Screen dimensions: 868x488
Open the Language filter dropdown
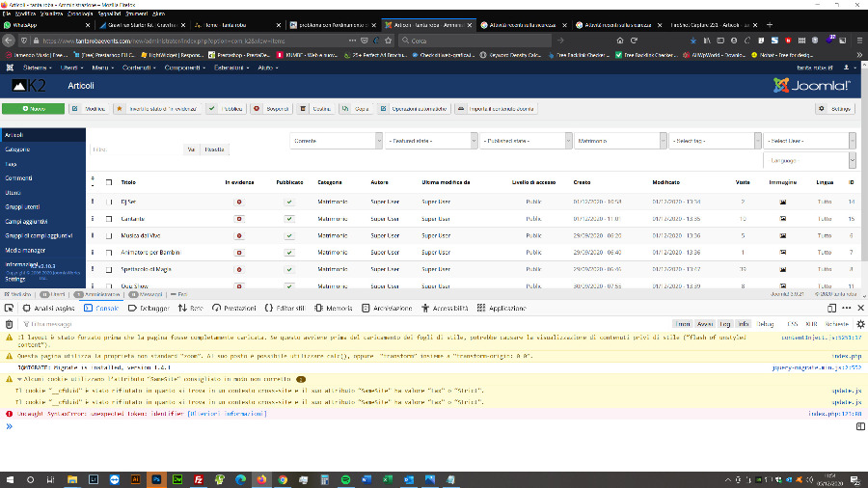809,160
